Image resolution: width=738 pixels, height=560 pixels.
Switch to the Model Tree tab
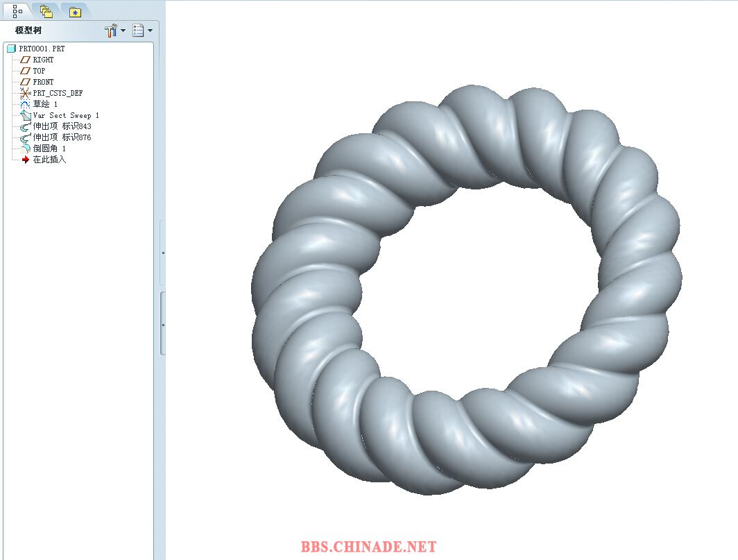tap(17, 11)
